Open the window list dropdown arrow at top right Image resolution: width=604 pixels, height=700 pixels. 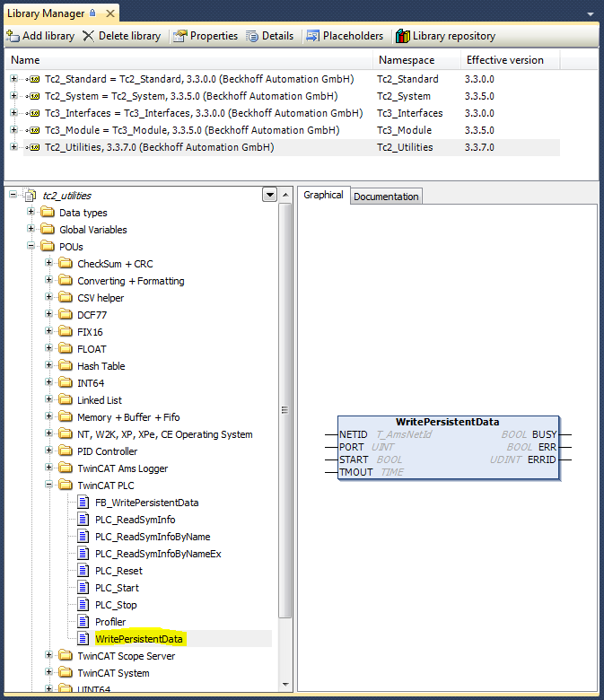coord(591,14)
